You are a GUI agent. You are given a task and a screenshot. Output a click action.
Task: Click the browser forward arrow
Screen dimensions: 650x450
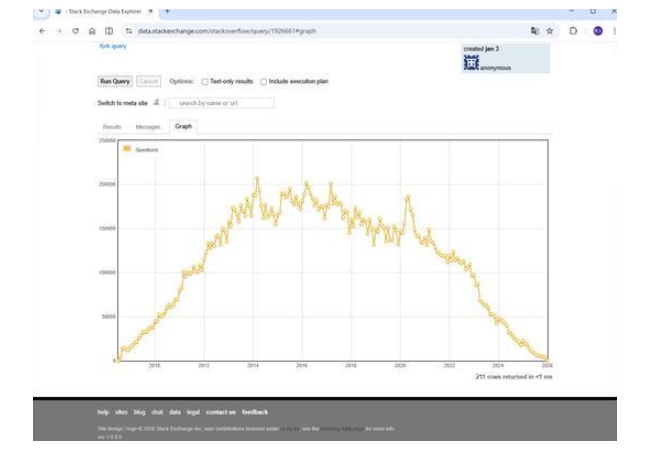pos(58,31)
